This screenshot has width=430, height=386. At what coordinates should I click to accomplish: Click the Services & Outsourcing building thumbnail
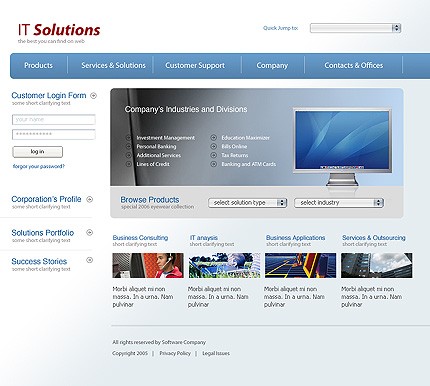377,265
